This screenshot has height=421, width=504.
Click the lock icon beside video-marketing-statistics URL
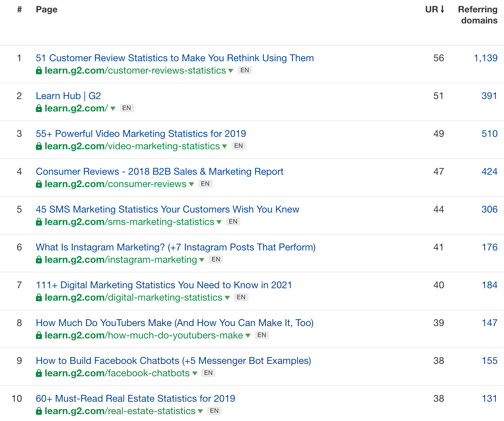[x=39, y=146]
